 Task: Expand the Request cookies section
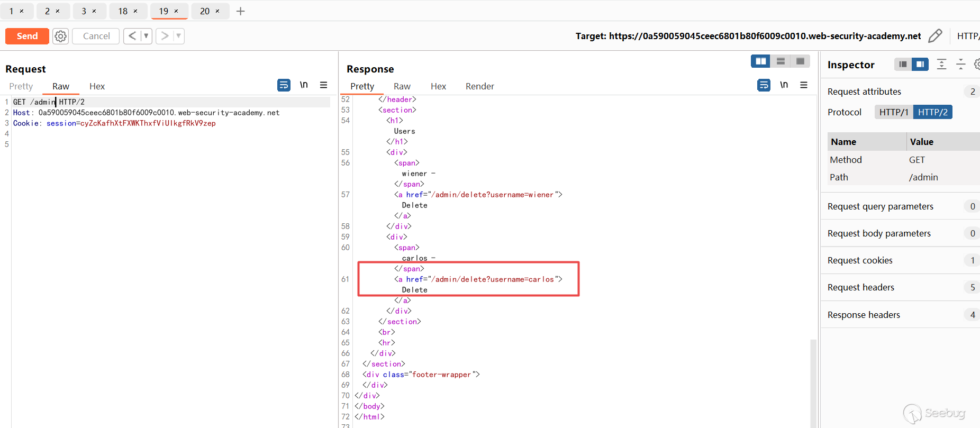coord(860,260)
